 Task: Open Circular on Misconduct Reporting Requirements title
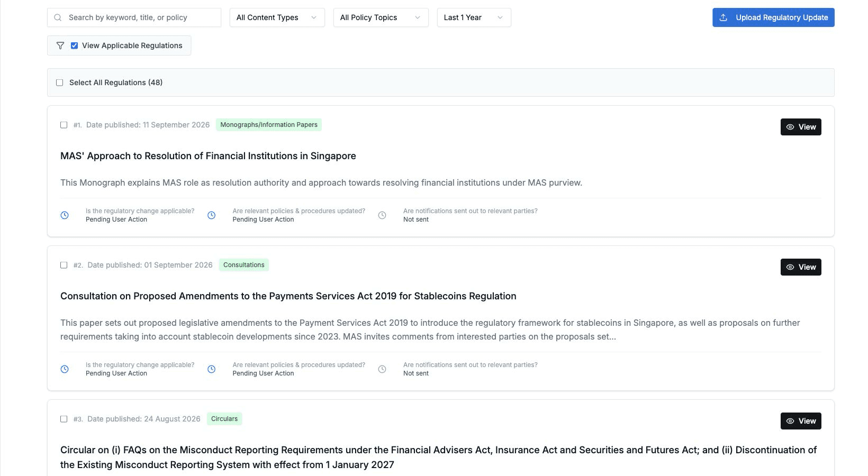438,457
